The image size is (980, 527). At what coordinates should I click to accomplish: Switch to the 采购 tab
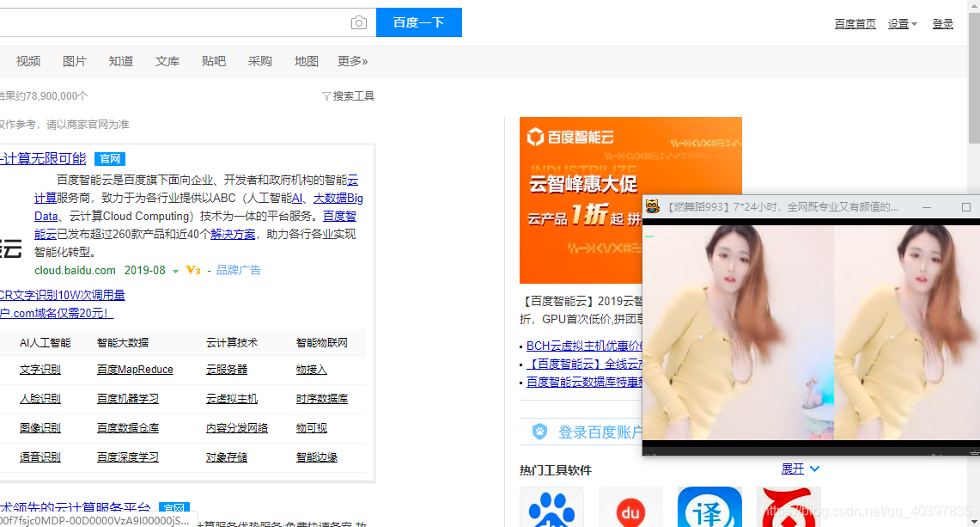259,61
